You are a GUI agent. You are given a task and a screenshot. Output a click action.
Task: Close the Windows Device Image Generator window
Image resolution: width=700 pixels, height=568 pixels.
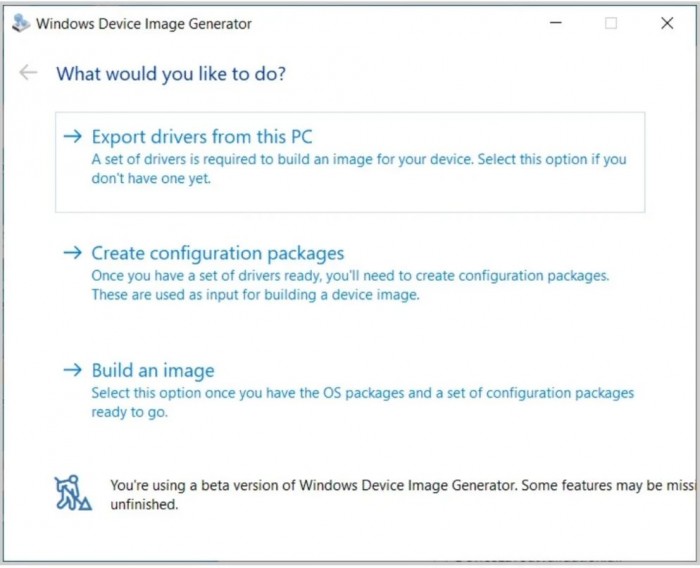click(667, 23)
